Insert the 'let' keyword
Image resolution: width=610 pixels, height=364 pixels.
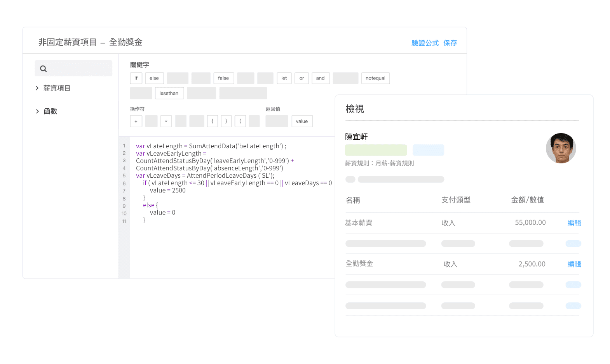(284, 78)
